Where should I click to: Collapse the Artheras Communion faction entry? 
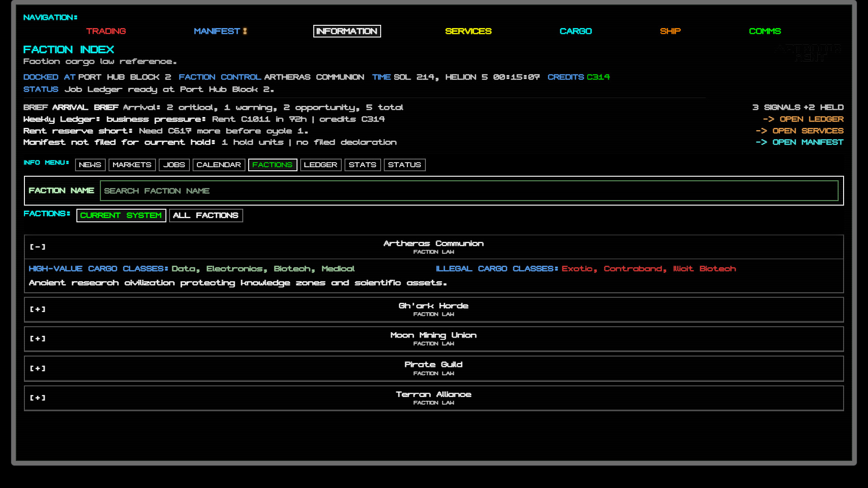click(434, 247)
